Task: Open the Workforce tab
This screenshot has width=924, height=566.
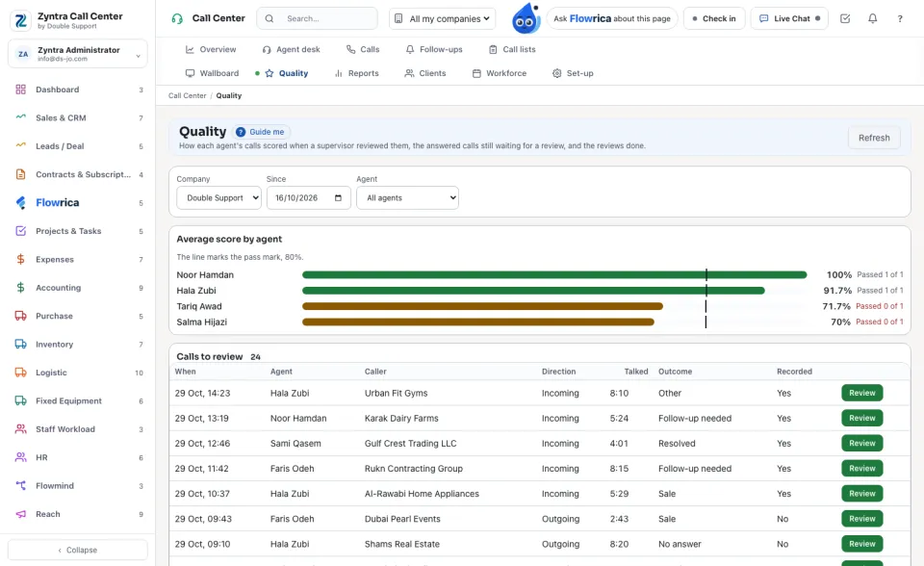Action: [500, 73]
